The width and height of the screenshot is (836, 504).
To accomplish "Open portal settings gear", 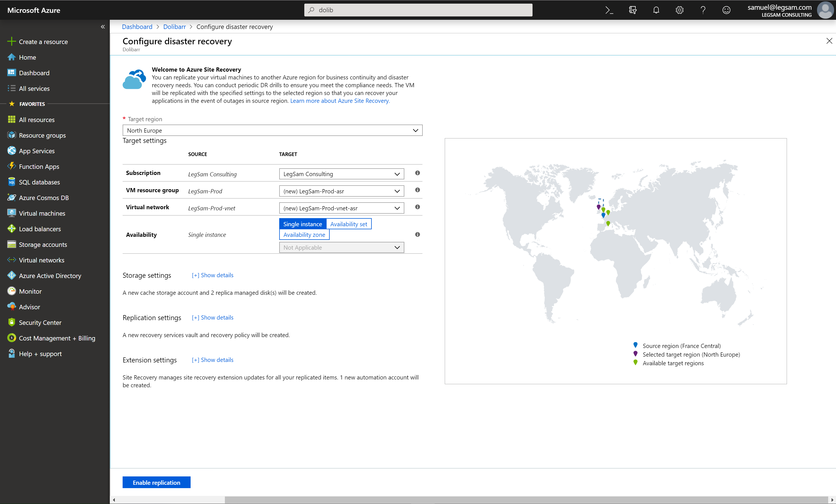I will [679, 10].
